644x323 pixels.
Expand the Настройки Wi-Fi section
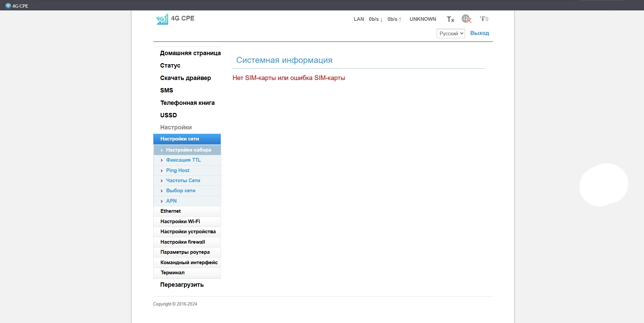(187, 221)
